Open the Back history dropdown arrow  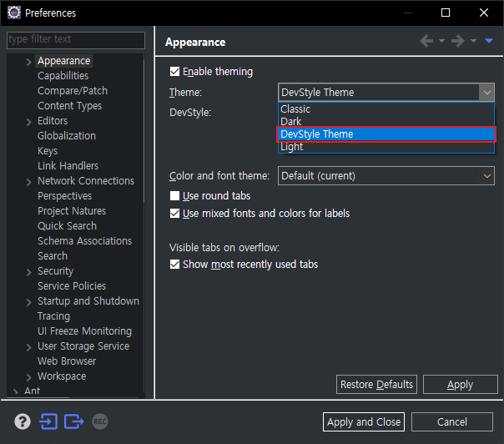pos(441,41)
